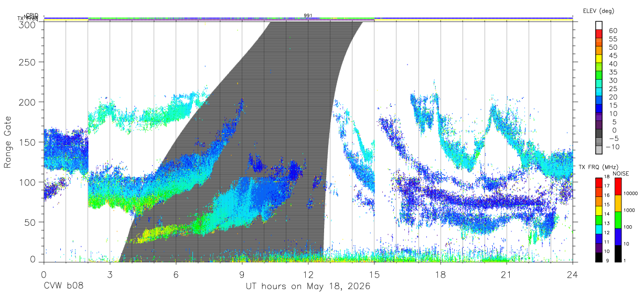Click the y-axis tick label "150"
Image resolution: width=644 pixels, height=297 pixels.
click(27, 142)
